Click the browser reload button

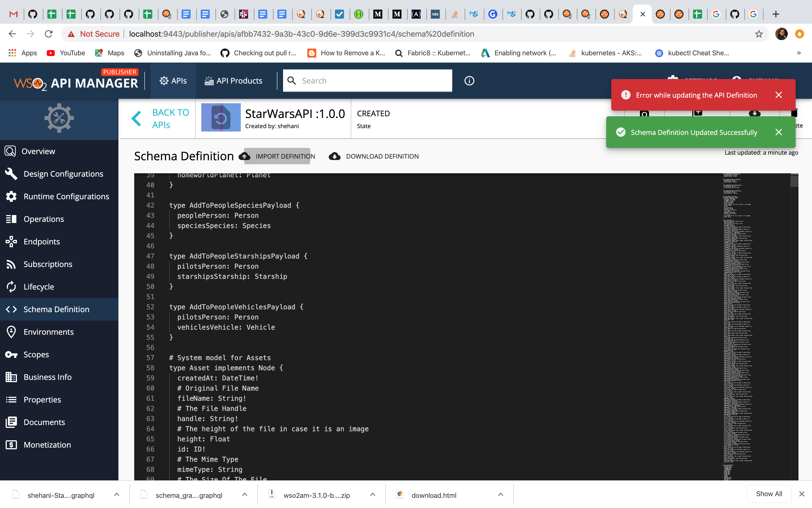pos(49,34)
